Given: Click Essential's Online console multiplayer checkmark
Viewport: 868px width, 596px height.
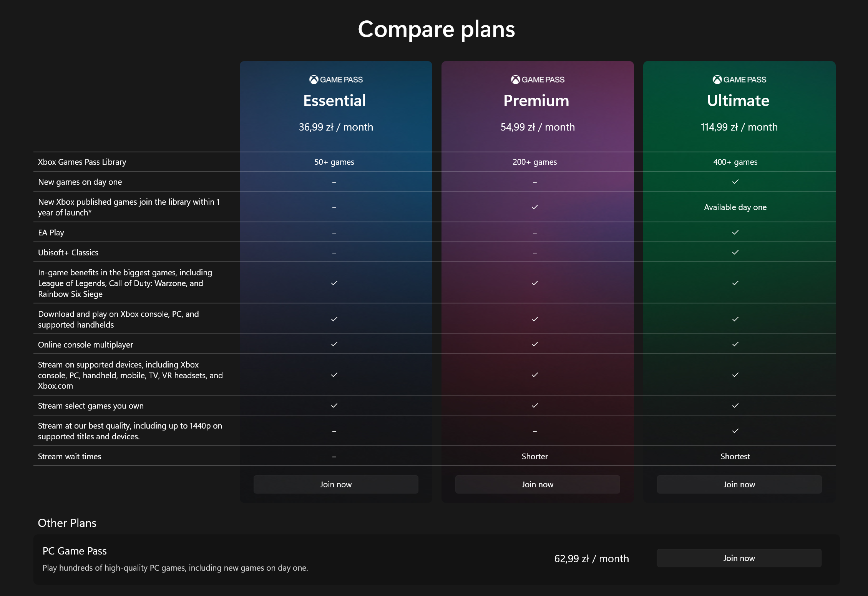Looking at the screenshot, I should coord(334,344).
